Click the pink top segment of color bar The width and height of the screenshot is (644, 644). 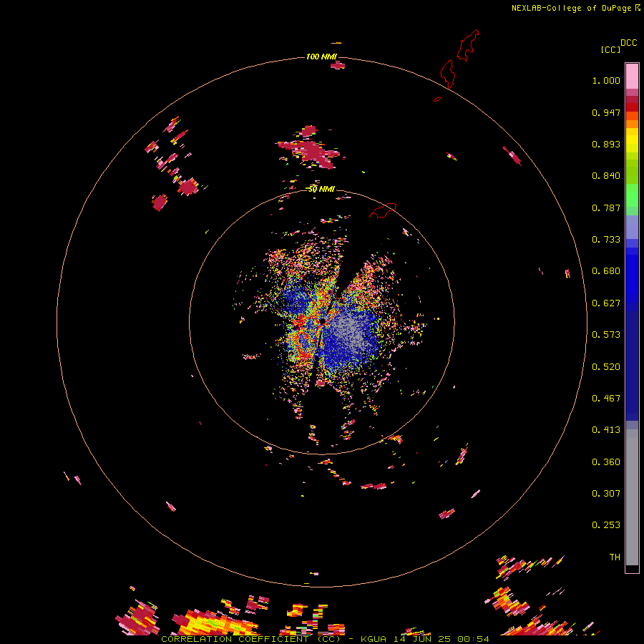click(x=632, y=76)
